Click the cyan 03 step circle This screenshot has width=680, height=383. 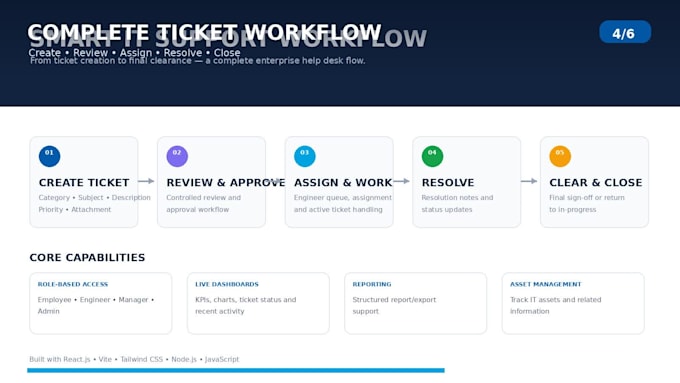point(304,156)
